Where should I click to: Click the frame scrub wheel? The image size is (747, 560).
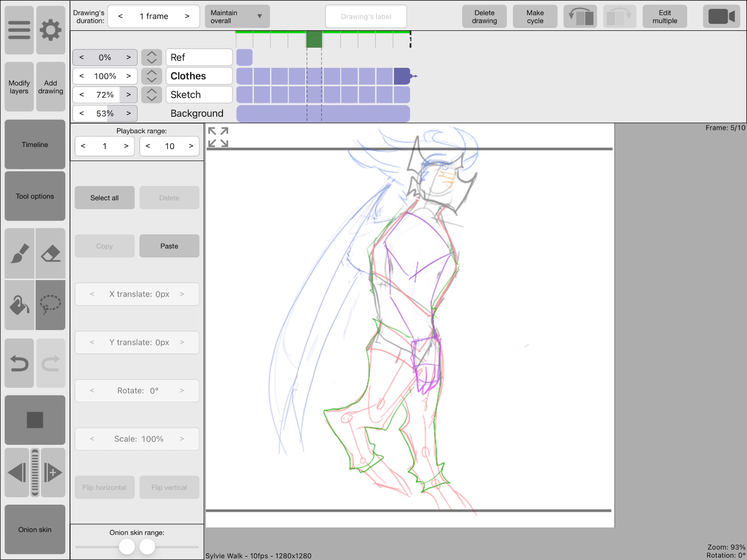point(35,472)
